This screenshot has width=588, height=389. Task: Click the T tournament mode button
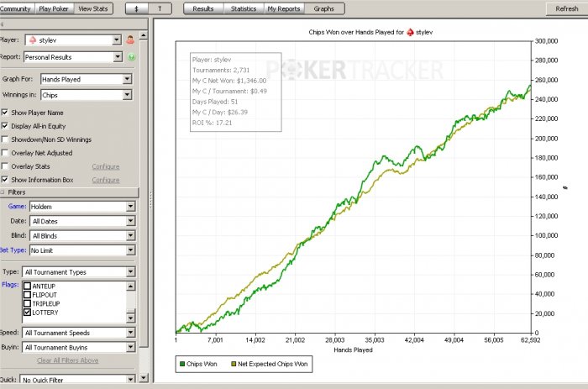tap(160, 8)
